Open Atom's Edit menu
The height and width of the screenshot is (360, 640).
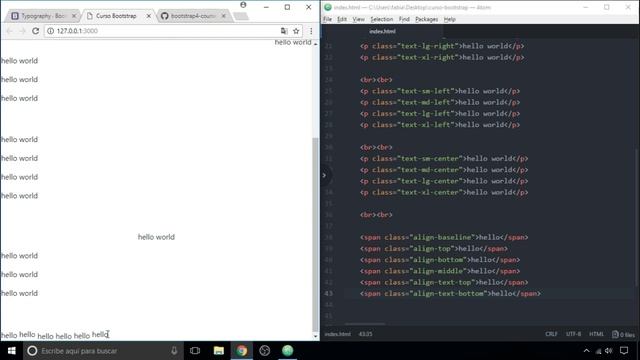[342, 19]
